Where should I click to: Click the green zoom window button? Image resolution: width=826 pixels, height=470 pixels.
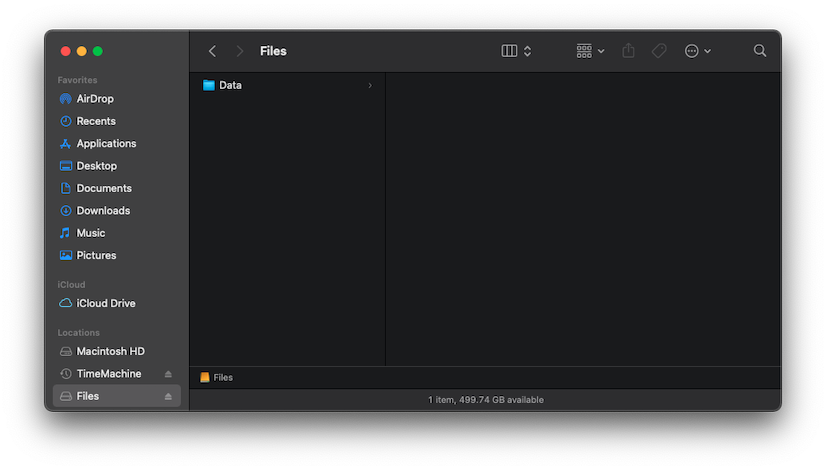point(97,51)
